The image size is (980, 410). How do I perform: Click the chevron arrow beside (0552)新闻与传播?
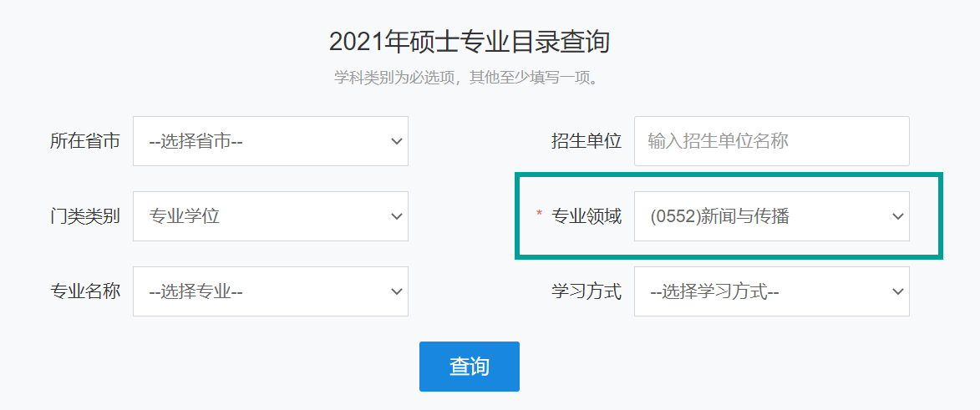[898, 216]
